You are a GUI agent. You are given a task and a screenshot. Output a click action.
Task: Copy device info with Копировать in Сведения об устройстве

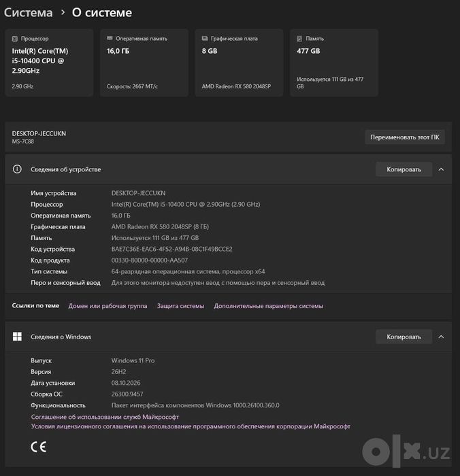tap(404, 169)
